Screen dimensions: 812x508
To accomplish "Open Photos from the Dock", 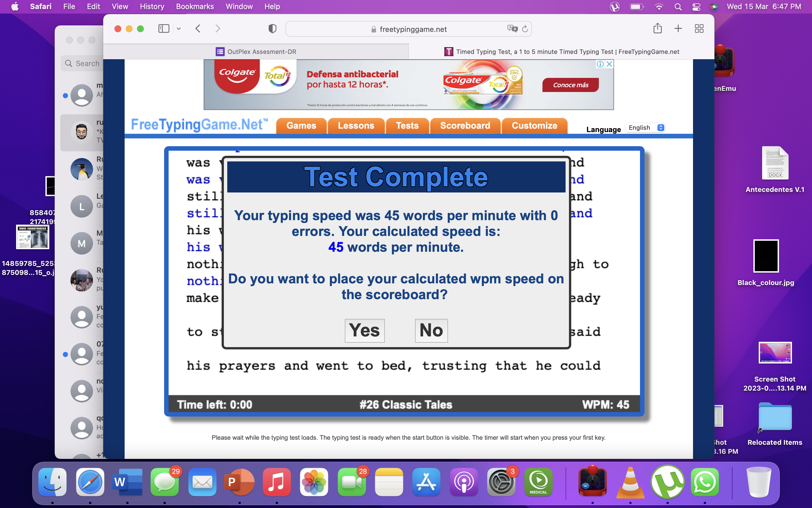I will (314, 482).
